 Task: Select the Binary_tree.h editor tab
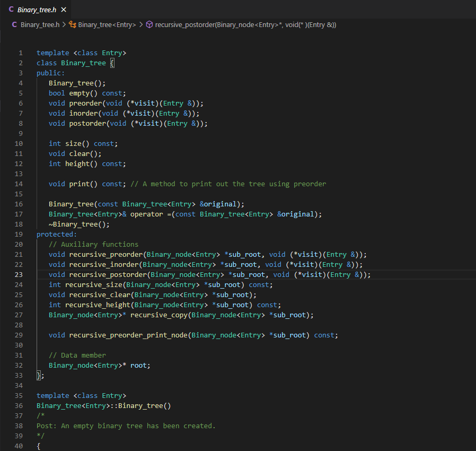[36, 10]
